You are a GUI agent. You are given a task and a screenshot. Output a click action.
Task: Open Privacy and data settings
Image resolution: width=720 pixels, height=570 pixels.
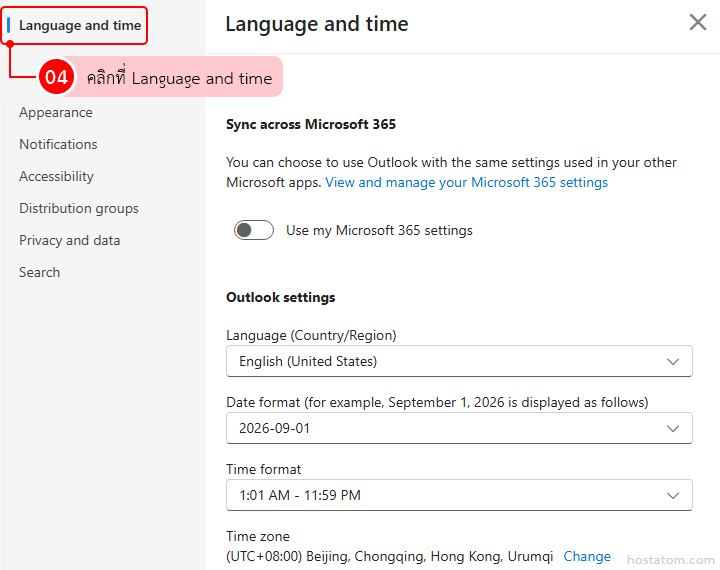click(69, 240)
